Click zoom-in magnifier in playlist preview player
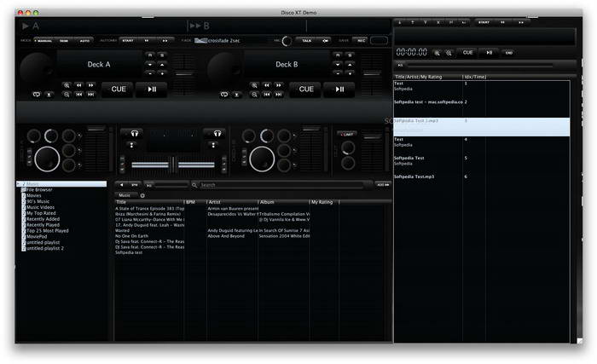The width and height of the screenshot is (597, 364). (x=438, y=52)
